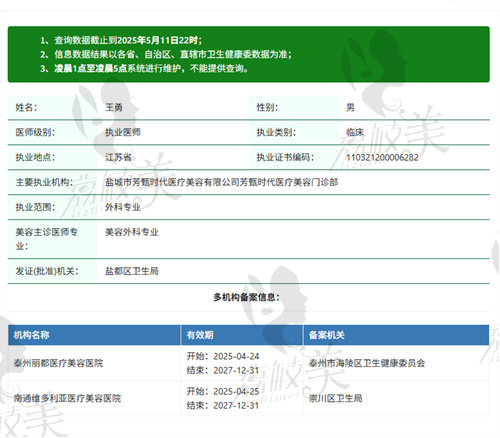Select the 南通维多利亚医疗美容医院 row name
The image size is (500, 438).
pyautogui.click(x=67, y=398)
